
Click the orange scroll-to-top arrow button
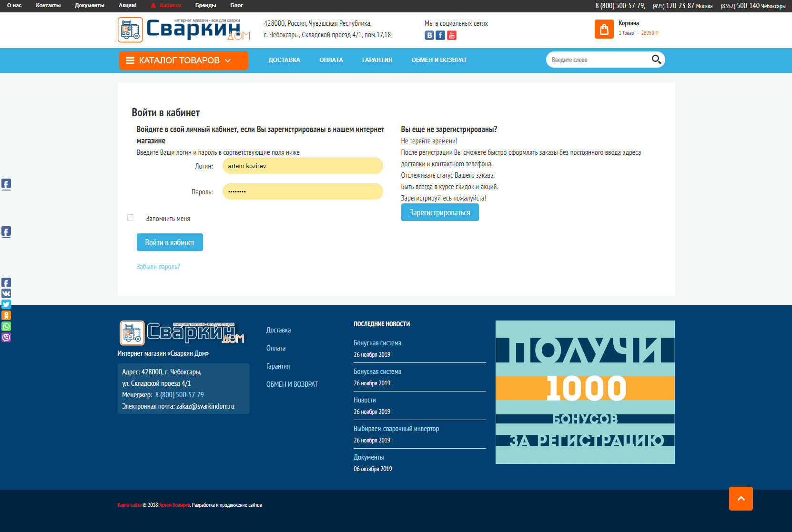coord(741,499)
